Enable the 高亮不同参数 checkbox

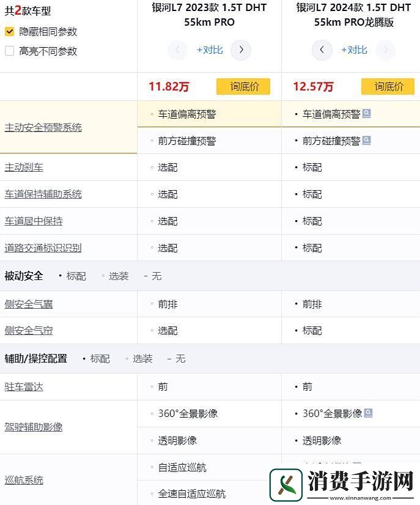click(x=9, y=51)
